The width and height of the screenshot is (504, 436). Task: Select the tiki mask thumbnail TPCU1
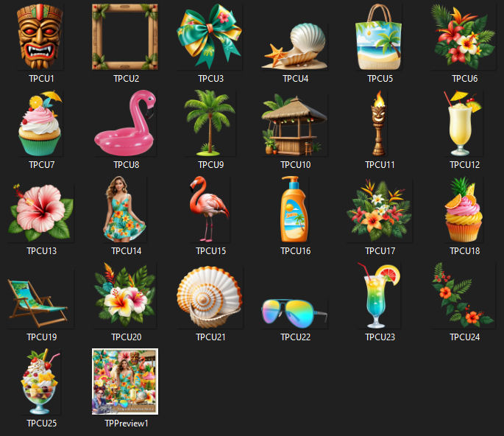click(x=40, y=37)
